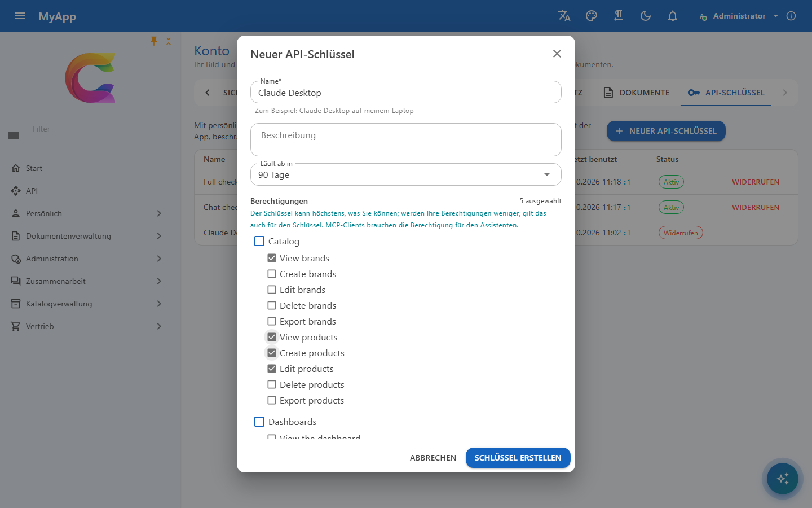Select the API-Schlüssel tab
The height and width of the screenshot is (508, 812).
(726, 93)
